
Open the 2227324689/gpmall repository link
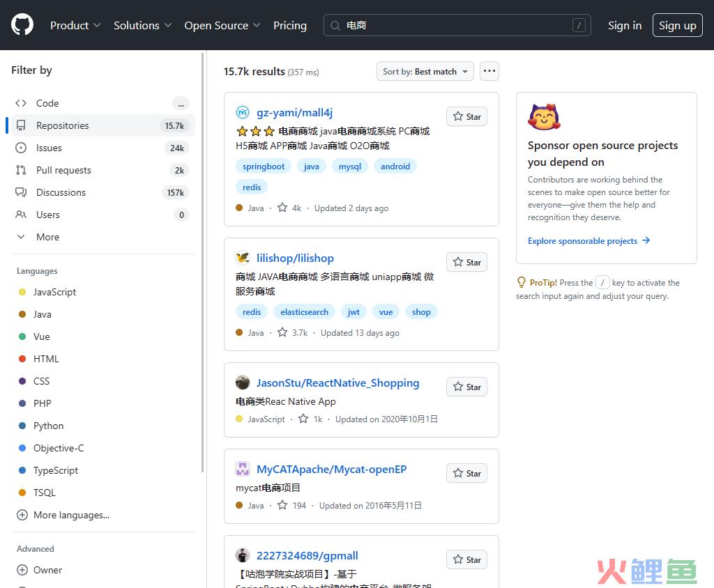point(307,556)
